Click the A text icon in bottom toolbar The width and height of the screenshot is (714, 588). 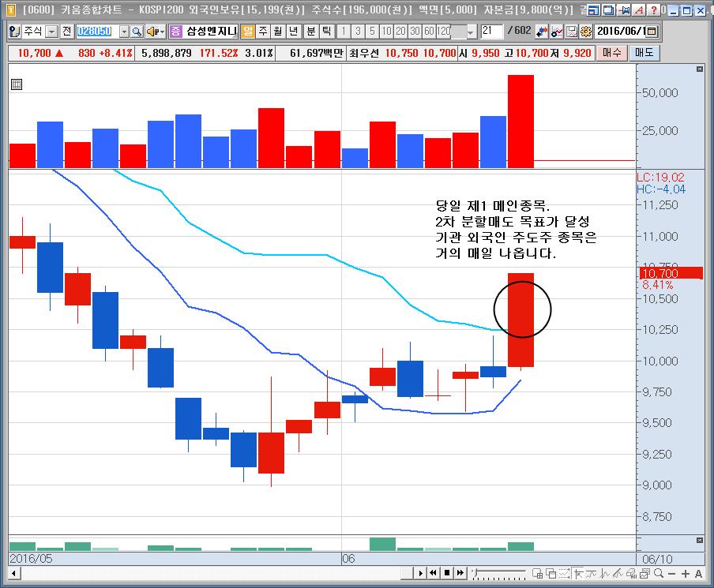[698, 574]
